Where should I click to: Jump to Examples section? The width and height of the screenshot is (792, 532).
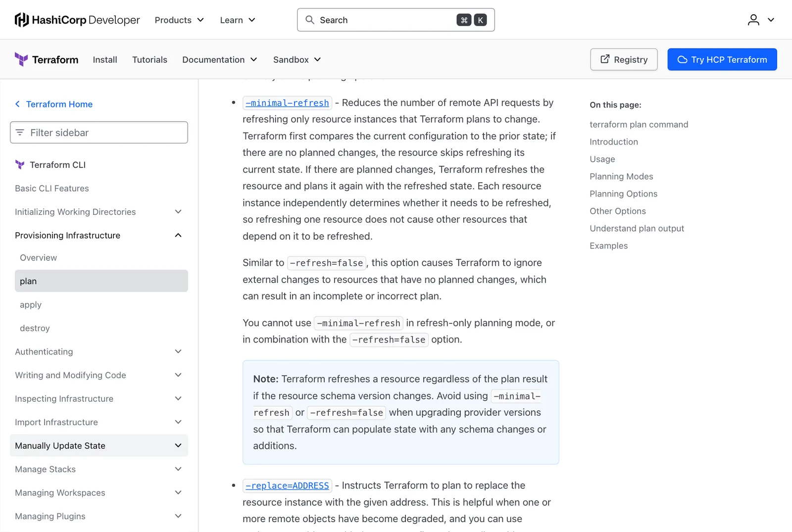[608, 246]
